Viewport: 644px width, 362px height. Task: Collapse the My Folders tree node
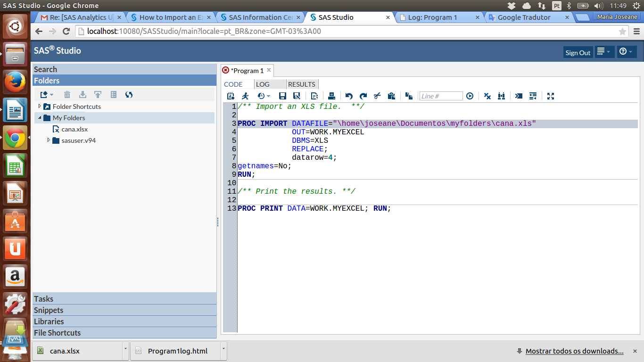[x=40, y=118]
